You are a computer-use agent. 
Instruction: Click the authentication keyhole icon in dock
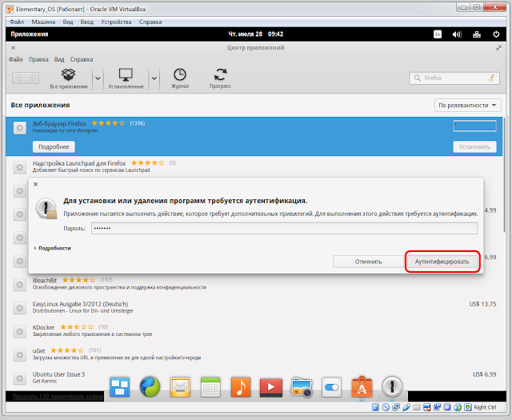click(x=392, y=386)
